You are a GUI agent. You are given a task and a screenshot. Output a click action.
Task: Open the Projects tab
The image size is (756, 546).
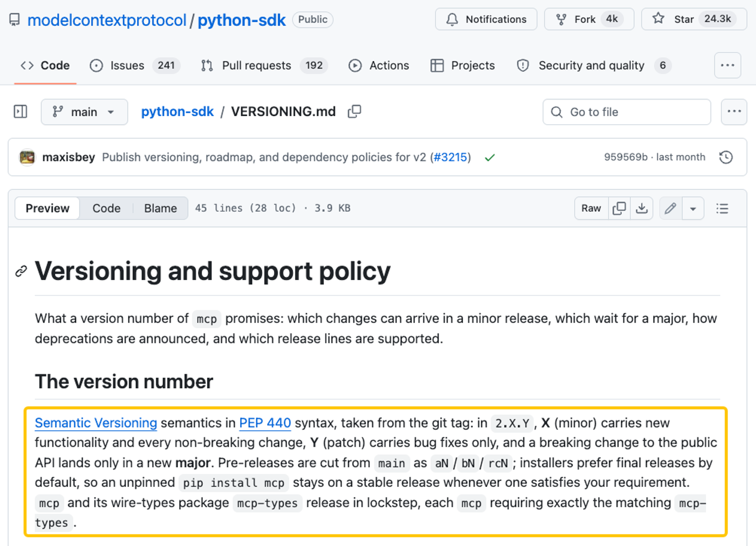(463, 66)
